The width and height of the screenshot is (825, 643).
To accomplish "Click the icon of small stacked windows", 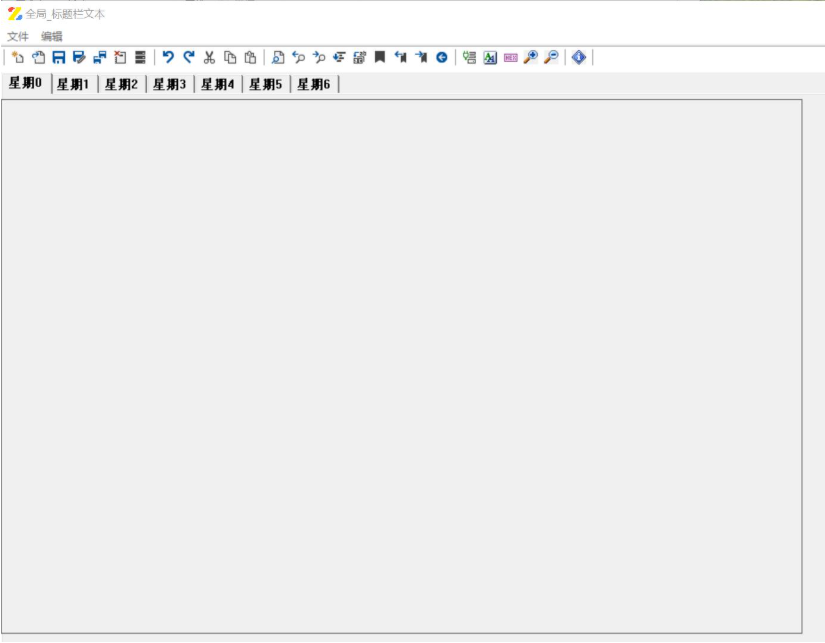I will (359, 57).
